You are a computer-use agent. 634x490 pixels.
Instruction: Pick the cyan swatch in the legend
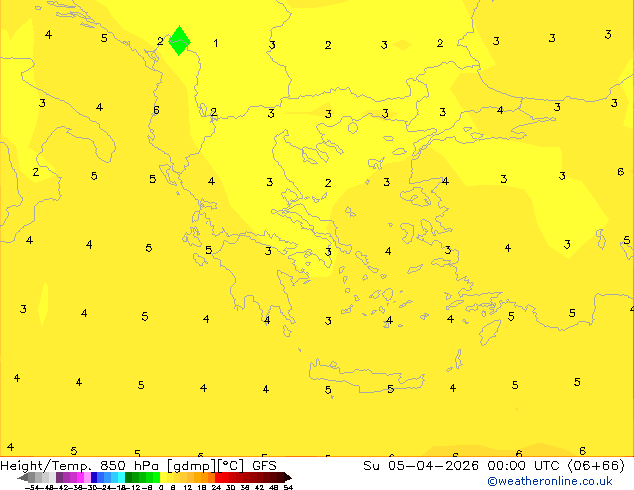[x=121, y=477]
